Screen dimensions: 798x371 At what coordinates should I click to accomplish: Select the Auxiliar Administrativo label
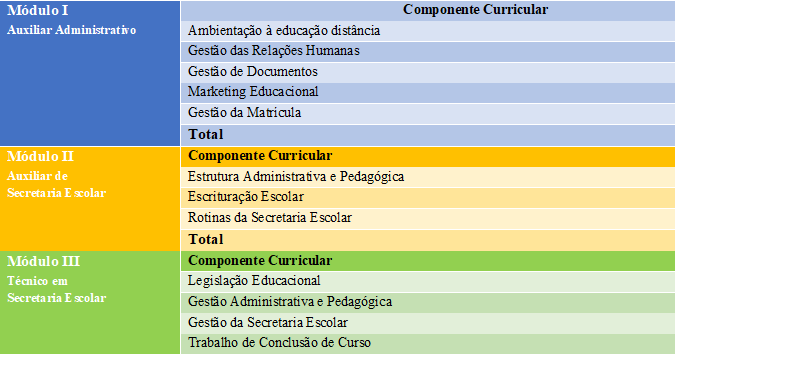[72, 30]
